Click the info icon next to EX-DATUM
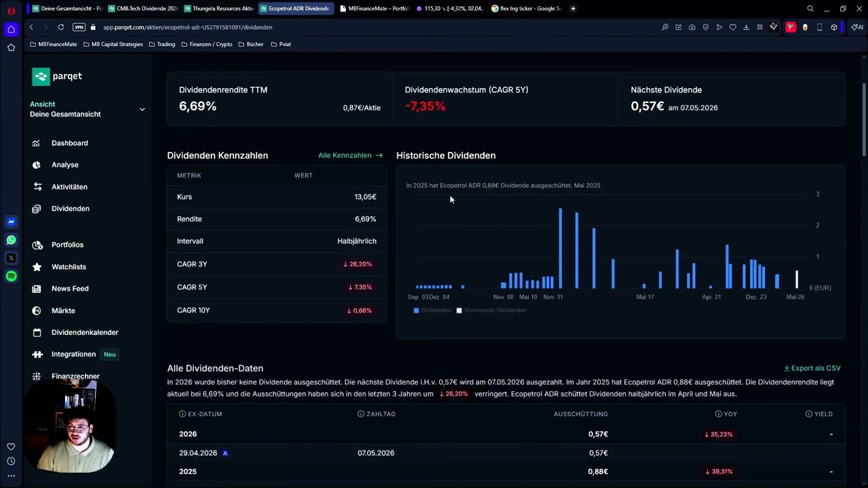 (182, 414)
